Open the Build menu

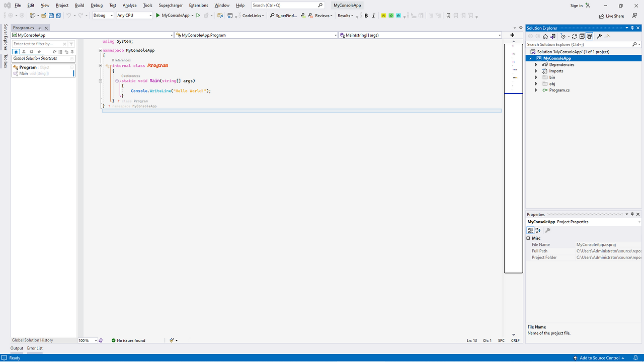pyautogui.click(x=79, y=5)
